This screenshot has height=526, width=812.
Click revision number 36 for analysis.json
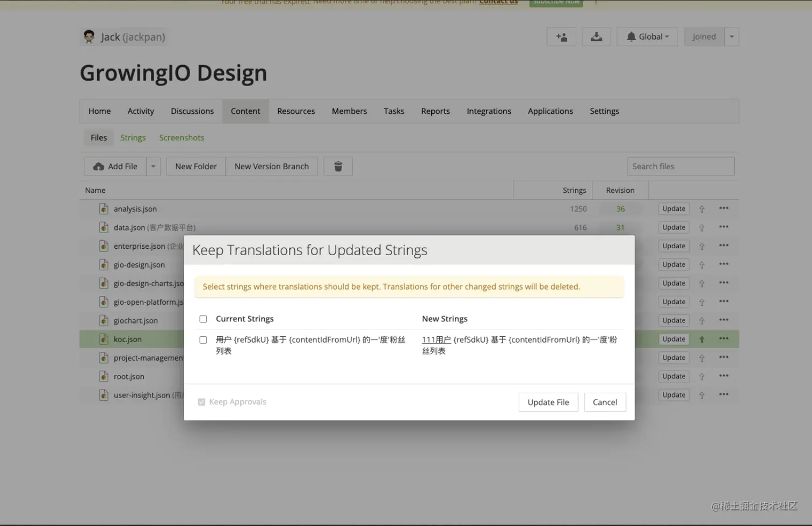620,209
